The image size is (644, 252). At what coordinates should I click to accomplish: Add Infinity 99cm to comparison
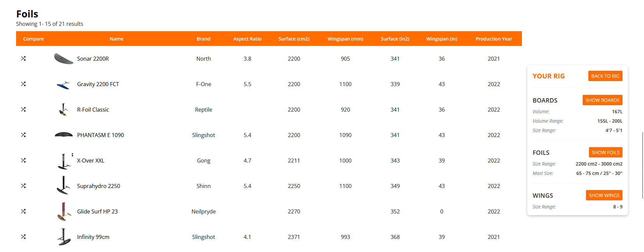pos(23,237)
